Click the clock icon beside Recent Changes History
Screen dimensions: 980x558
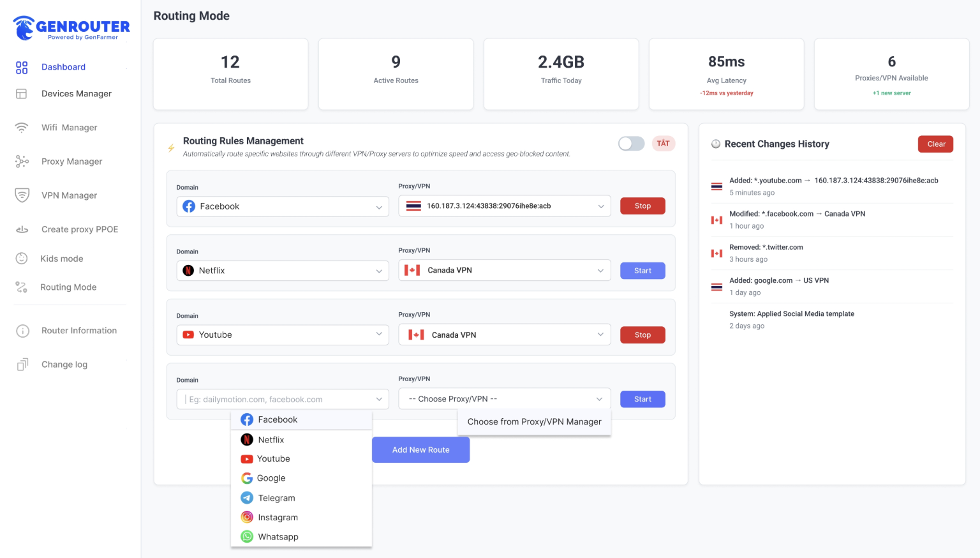(x=716, y=144)
